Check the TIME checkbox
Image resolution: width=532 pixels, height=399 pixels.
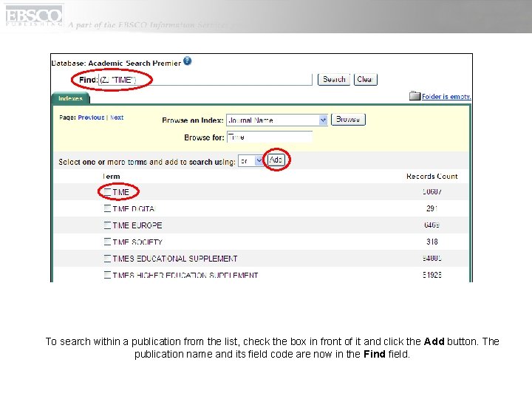107,192
